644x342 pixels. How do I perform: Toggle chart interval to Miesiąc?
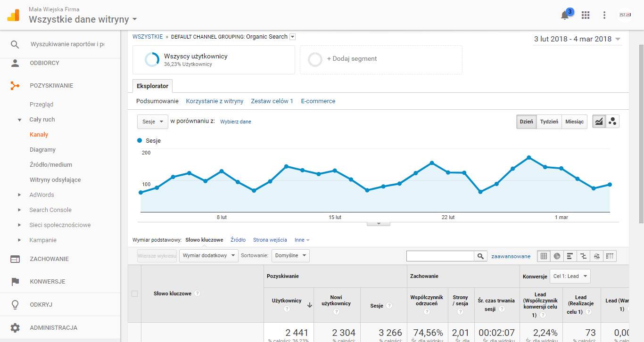(x=574, y=122)
